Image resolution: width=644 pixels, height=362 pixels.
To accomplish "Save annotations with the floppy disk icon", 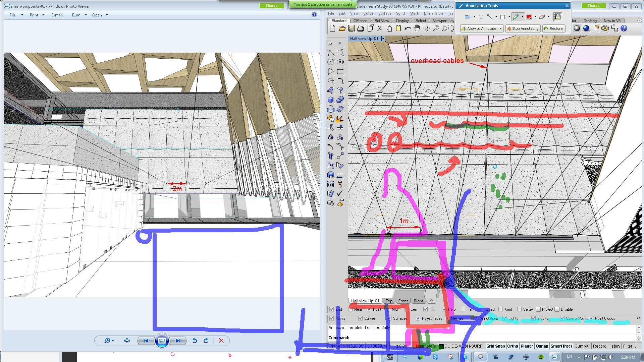I will click(x=557, y=17).
